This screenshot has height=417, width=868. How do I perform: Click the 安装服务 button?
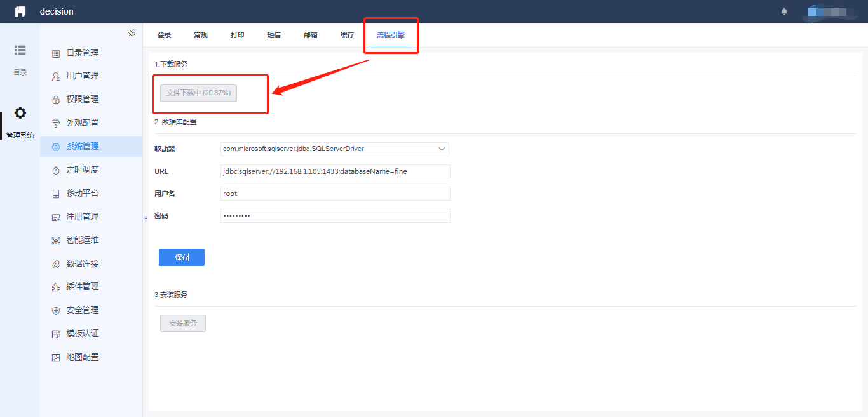183,323
